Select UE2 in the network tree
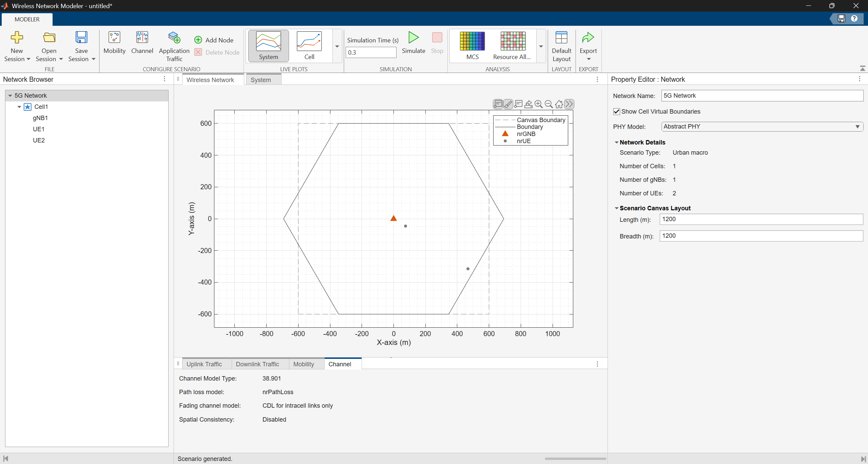Screen dimensions: 868x464 (x=39, y=140)
